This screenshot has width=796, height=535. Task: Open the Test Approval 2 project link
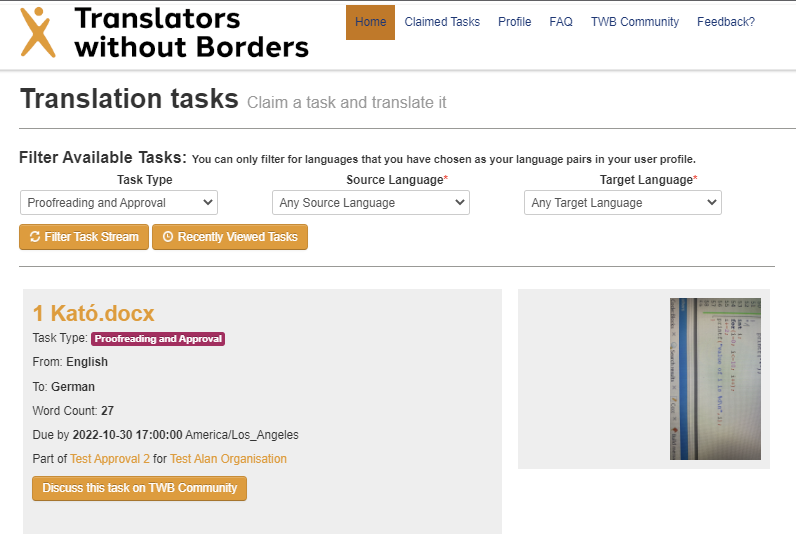(x=110, y=459)
